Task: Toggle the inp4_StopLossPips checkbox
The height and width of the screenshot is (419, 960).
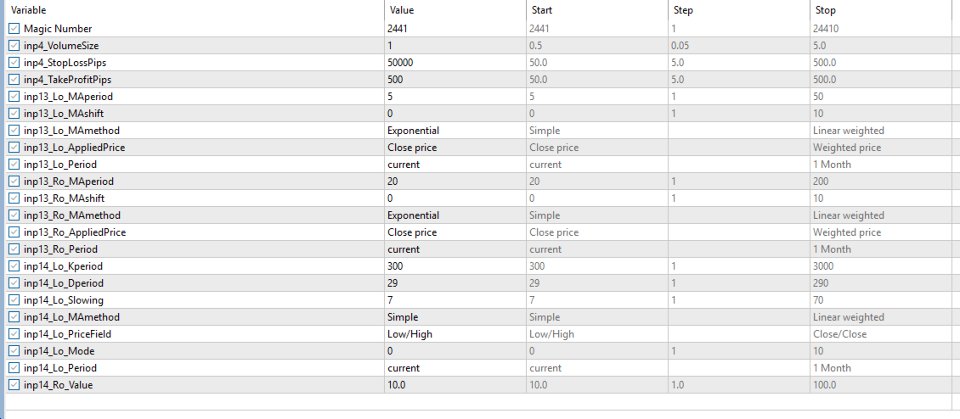Action: coord(13,63)
